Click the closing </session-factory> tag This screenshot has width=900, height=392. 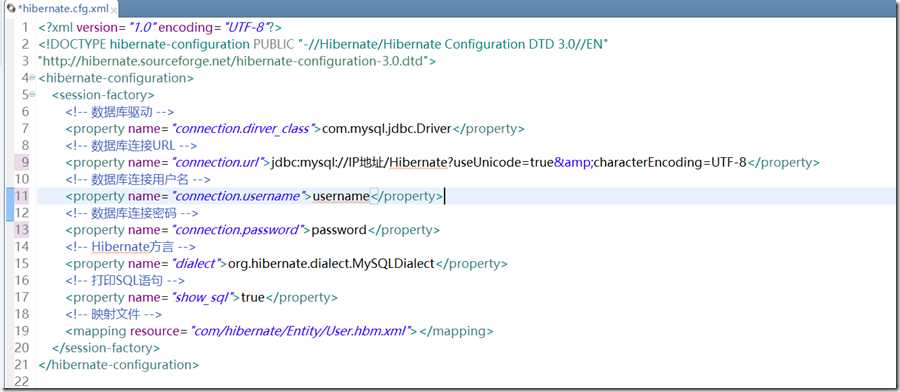tap(106, 348)
